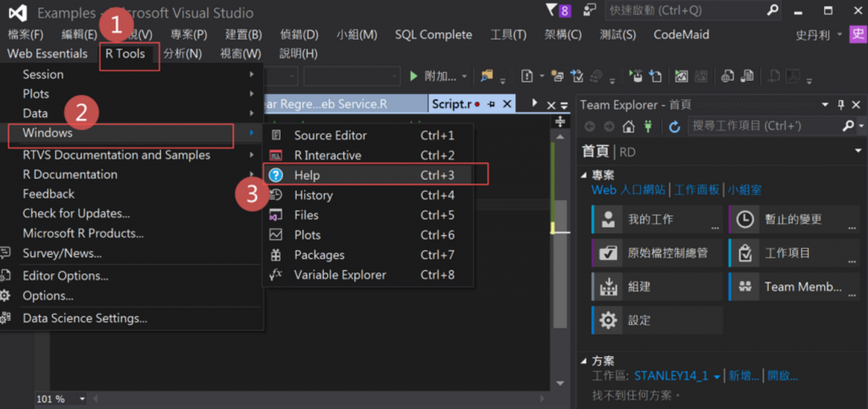Open R Interactive window entry
This screenshot has height=409, width=868.
[368, 155]
